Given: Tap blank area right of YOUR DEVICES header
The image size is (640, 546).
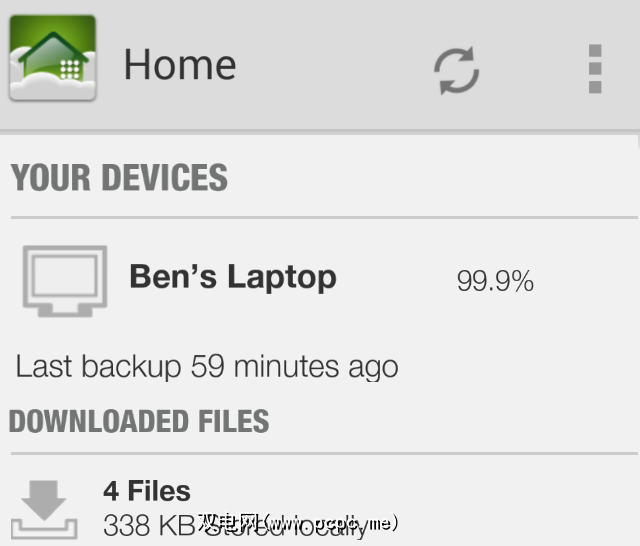Looking at the screenshot, I should point(430,178).
